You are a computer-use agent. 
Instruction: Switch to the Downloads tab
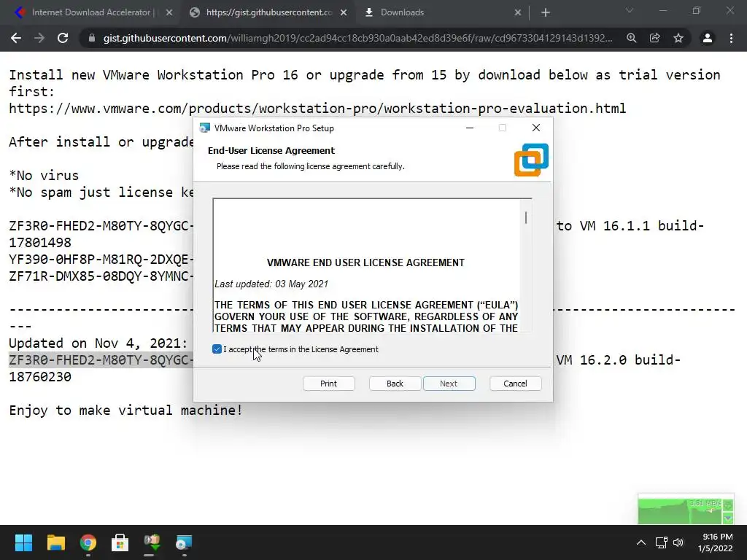(402, 12)
